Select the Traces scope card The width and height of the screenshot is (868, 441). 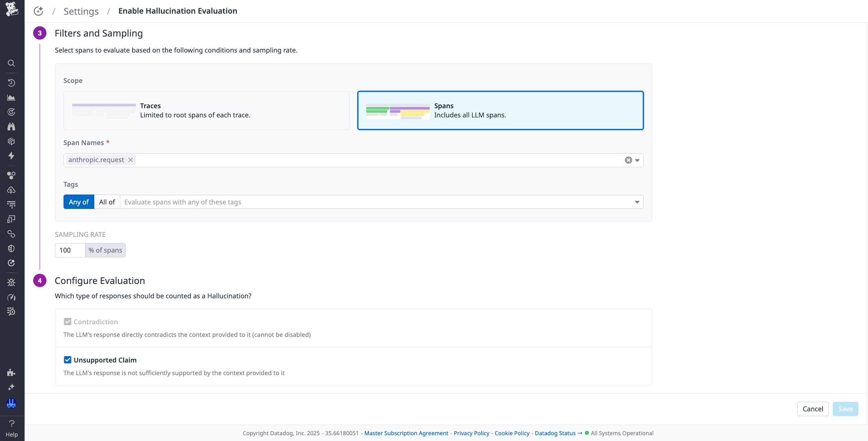(206, 110)
